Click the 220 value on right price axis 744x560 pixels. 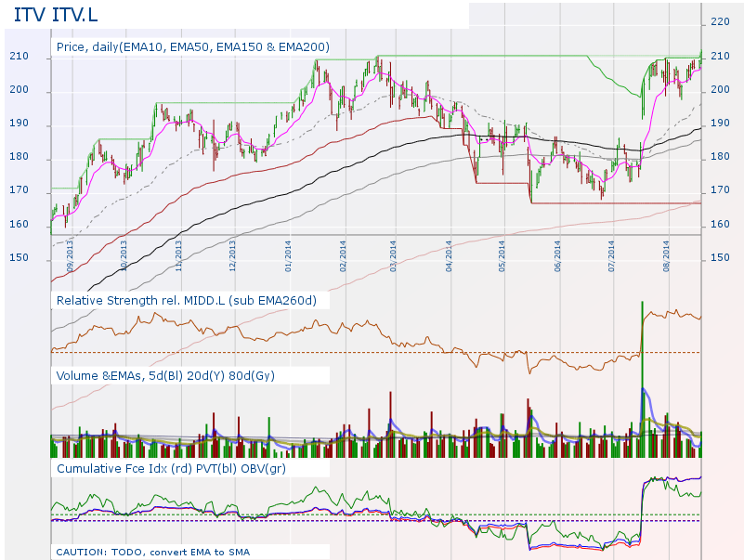coord(720,22)
